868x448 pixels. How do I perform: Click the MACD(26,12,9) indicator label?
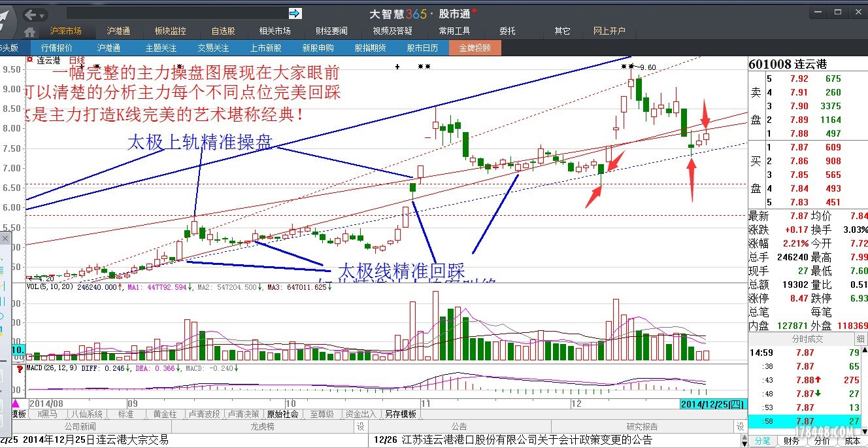click(x=52, y=368)
